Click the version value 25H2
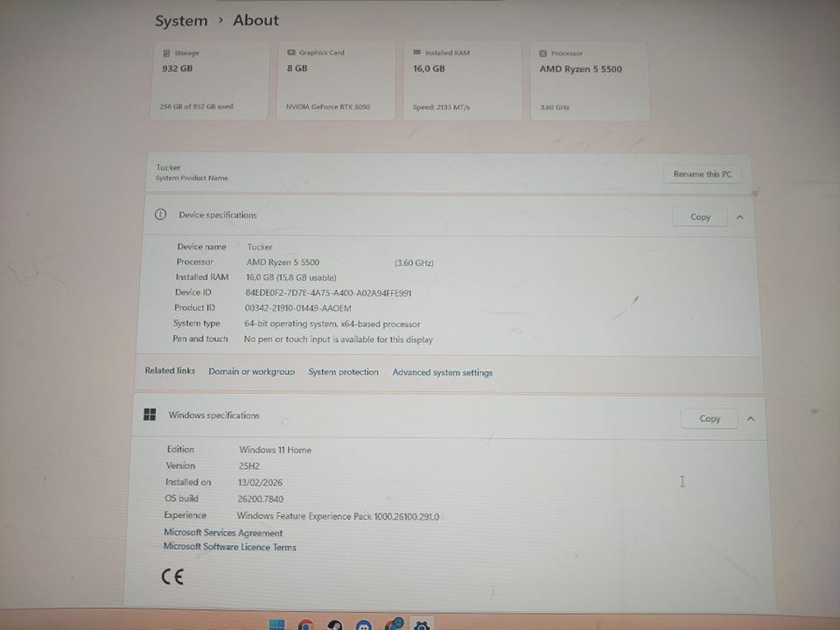The image size is (840, 630). [249, 466]
